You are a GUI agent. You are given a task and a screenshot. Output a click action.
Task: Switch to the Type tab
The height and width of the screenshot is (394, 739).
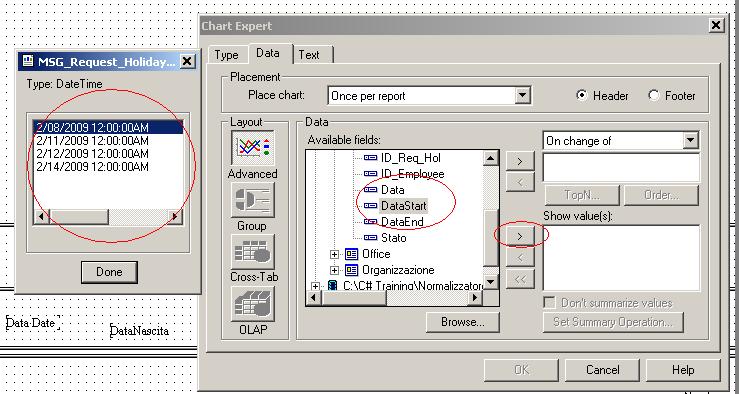pyautogui.click(x=226, y=55)
